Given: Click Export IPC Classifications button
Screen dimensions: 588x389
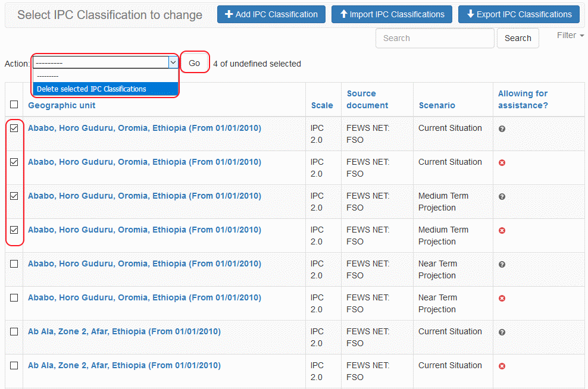Looking at the screenshot, I should click(518, 14).
